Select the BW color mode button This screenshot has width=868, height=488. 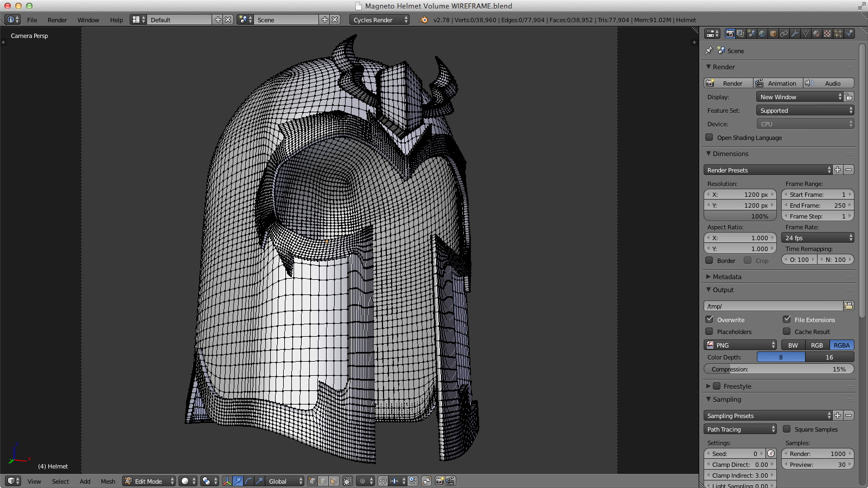[793, 345]
